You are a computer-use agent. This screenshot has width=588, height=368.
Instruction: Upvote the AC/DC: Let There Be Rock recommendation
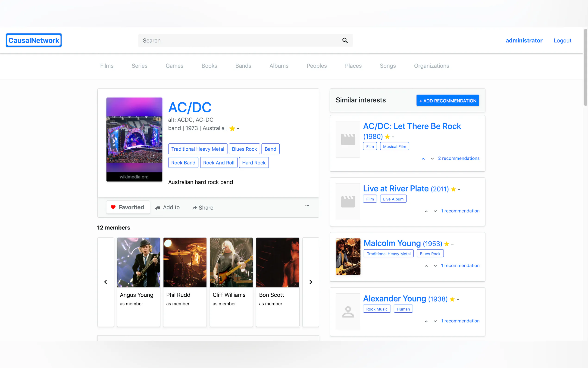coord(423,159)
